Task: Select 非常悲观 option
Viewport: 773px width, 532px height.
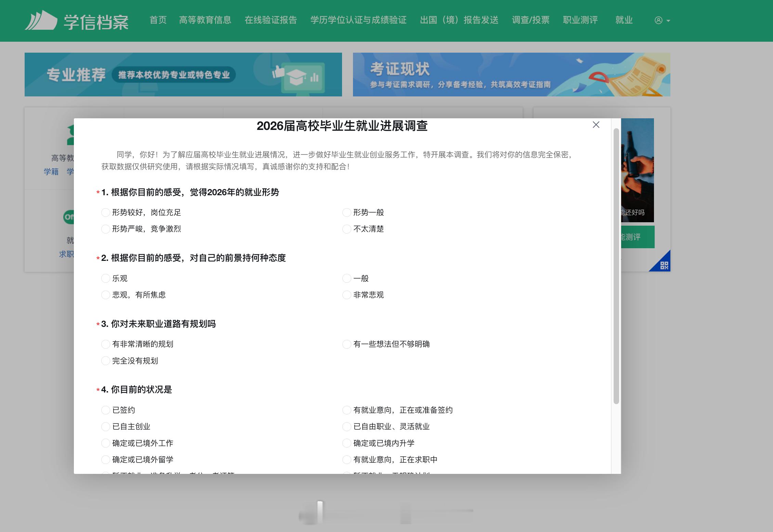Action: click(347, 295)
